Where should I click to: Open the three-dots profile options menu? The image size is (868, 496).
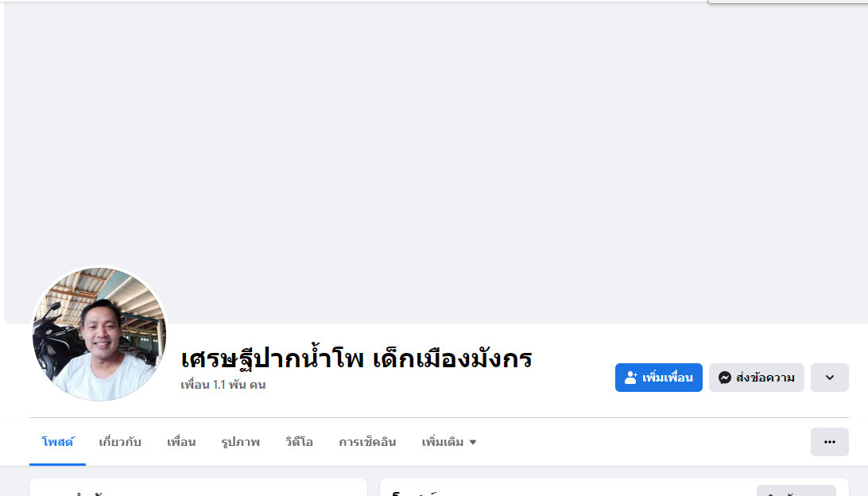click(x=829, y=442)
